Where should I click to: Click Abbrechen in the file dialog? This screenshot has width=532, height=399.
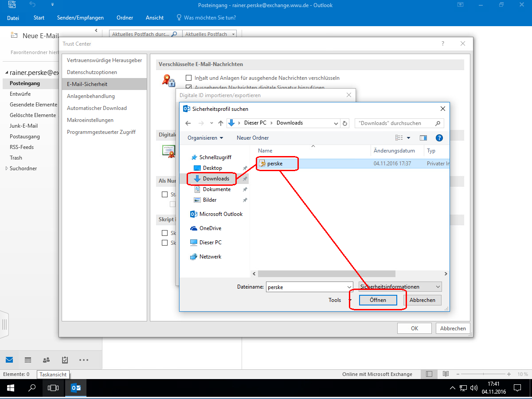click(x=422, y=300)
